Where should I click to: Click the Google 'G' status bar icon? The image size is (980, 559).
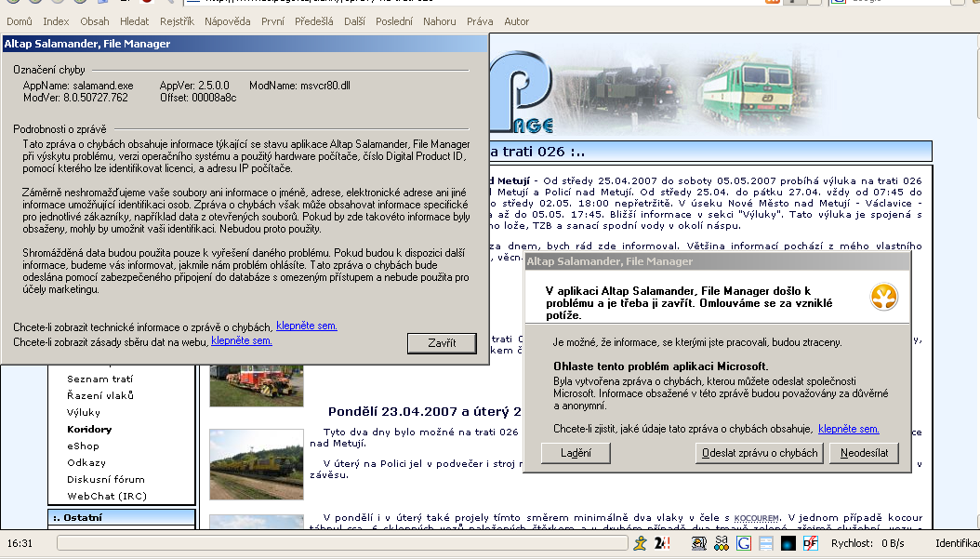[x=743, y=543]
